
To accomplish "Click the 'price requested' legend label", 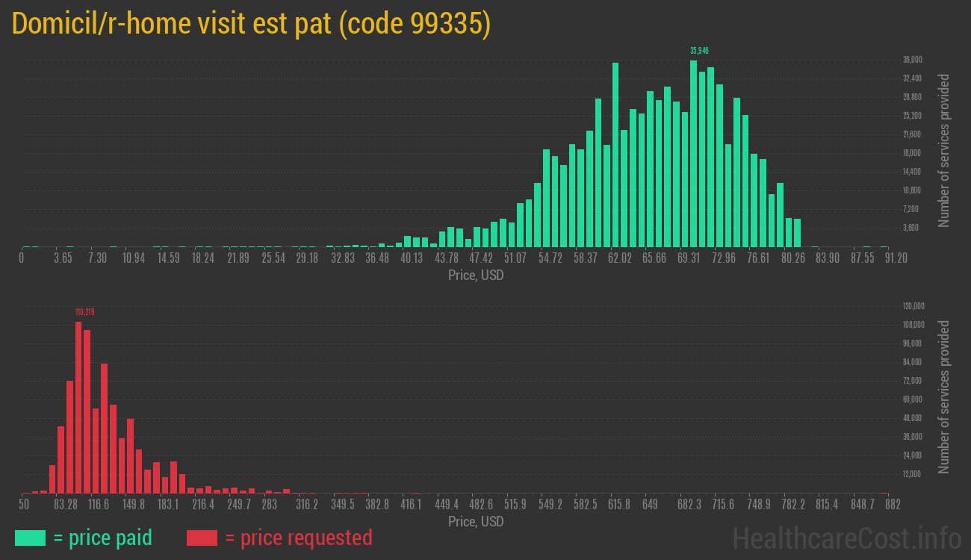I will coord(298,538).
